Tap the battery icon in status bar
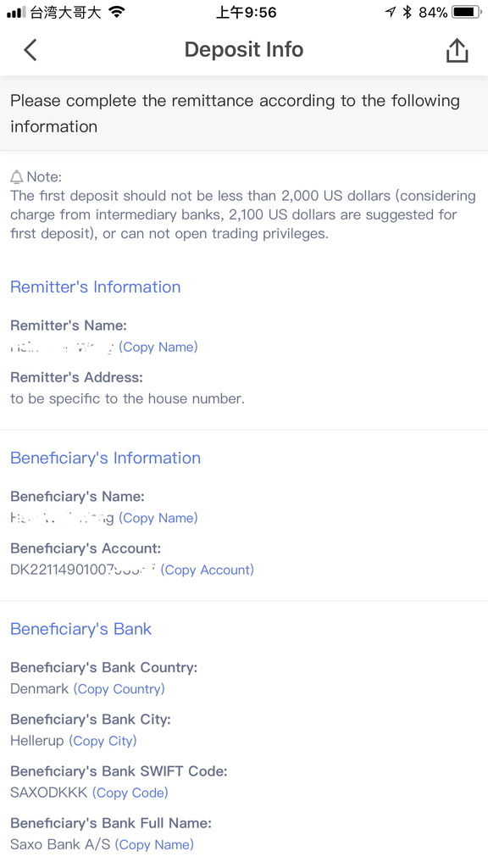 point(466,12)
